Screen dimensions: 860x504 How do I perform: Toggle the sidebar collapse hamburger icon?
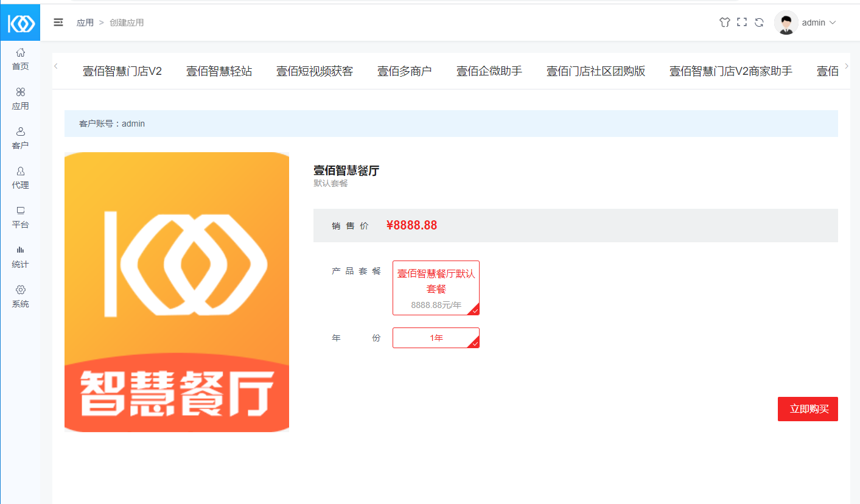(58, 23)
